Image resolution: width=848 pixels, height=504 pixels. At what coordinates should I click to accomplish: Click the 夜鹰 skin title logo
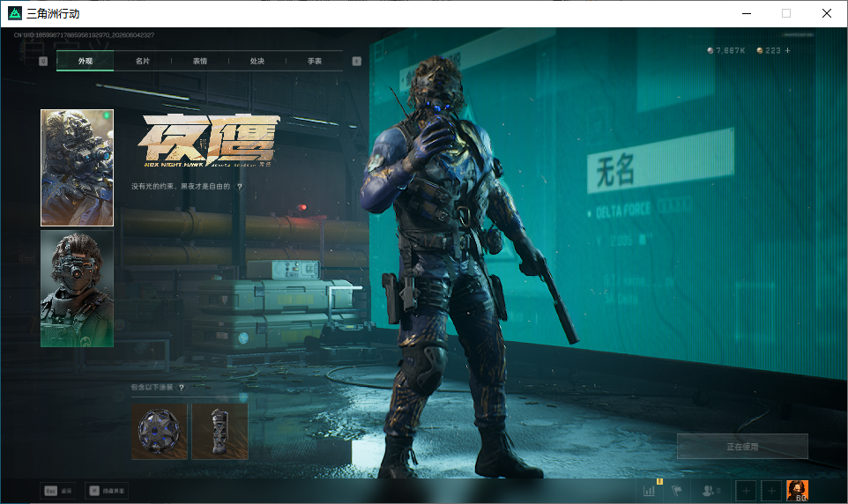click(x=208, y=140)
